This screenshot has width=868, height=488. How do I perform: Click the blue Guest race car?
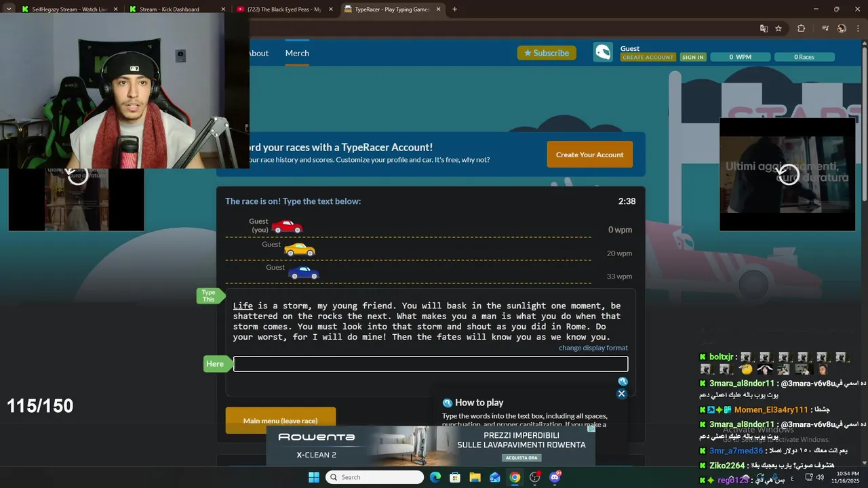coord(304,272)
